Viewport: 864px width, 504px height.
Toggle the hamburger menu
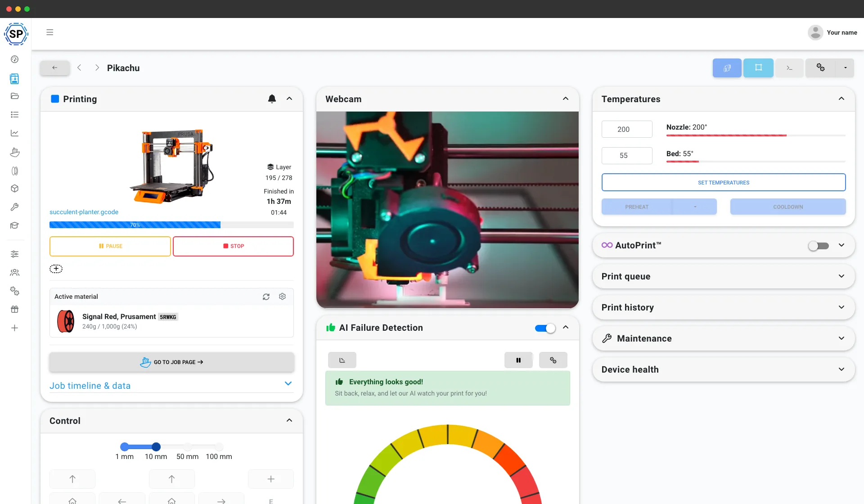point(50,32)
